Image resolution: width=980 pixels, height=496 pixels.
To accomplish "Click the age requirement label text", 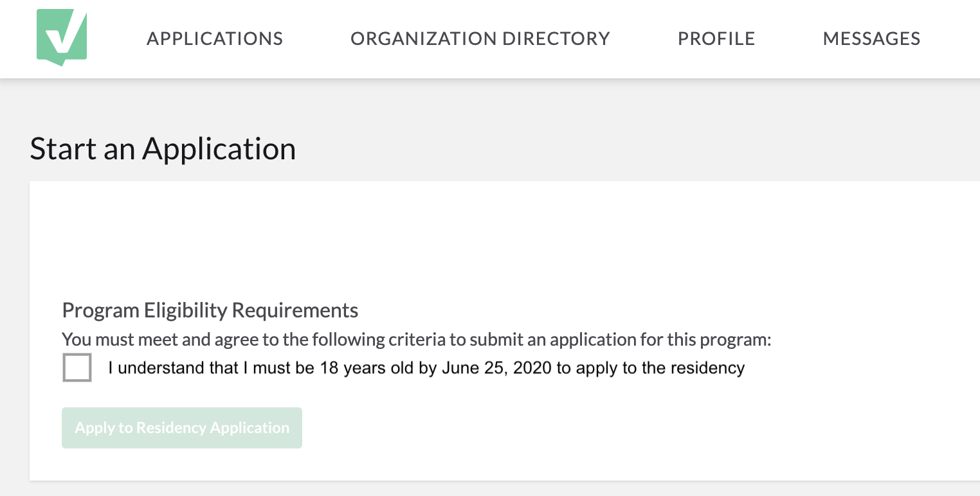I will (x=426, y=368).
